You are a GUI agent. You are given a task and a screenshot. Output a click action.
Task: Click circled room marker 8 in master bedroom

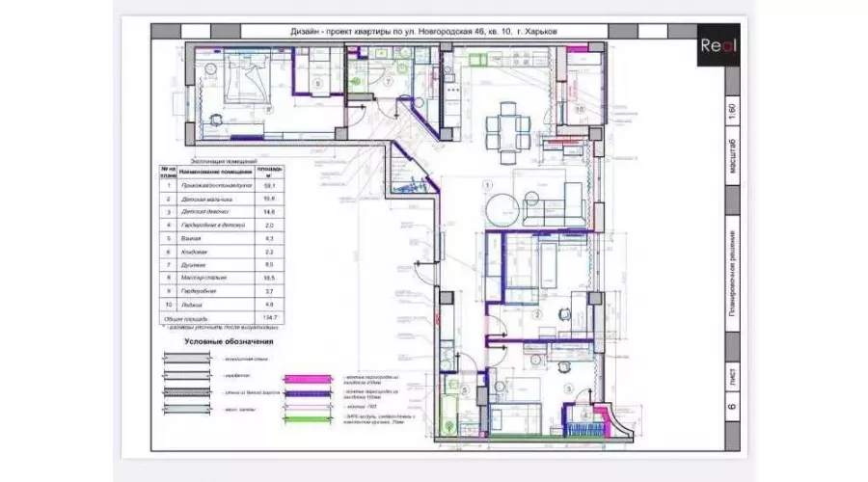click(269, 110)
